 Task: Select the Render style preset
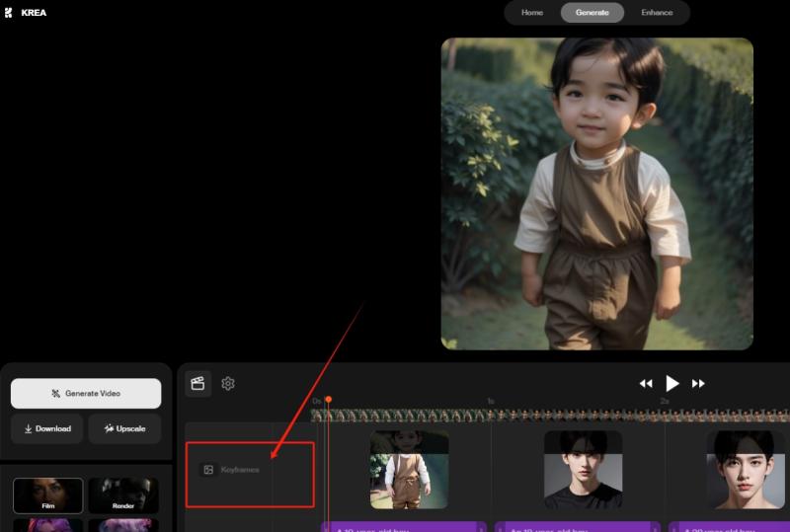pyautogui.click(x=123, y=495)
